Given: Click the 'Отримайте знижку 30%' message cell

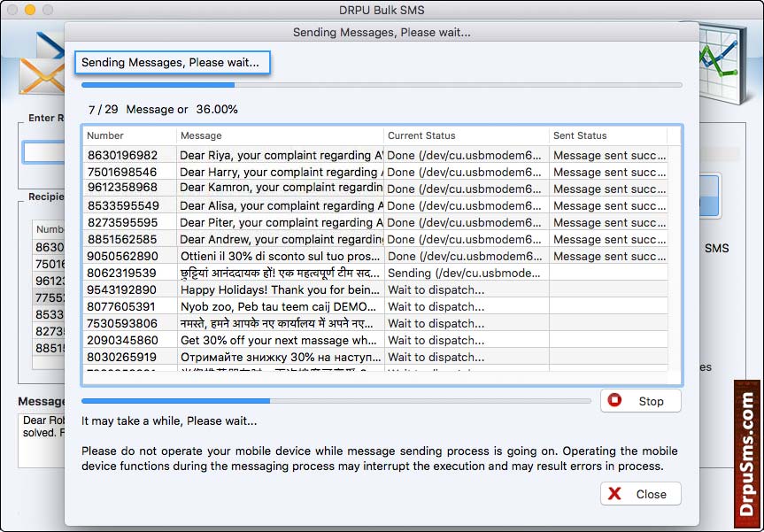Looking at the screenshot, I should tap(281, 357).
